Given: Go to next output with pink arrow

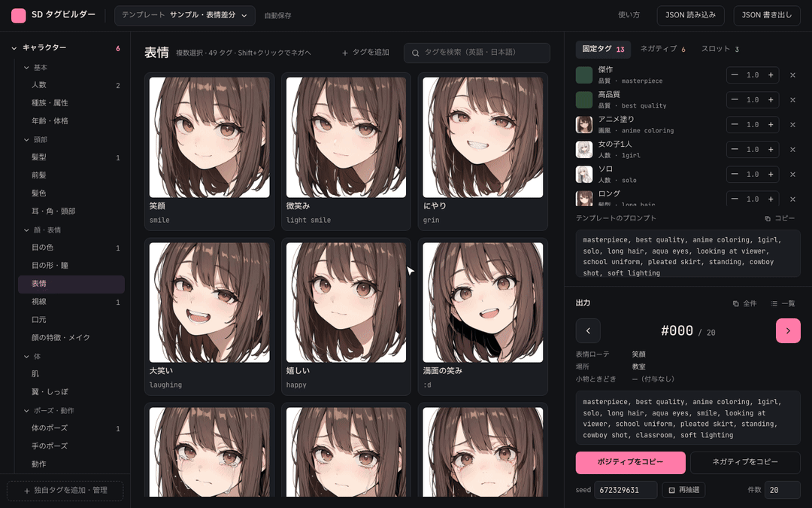Looking at the screenshot, I should [x=788, y=330].
